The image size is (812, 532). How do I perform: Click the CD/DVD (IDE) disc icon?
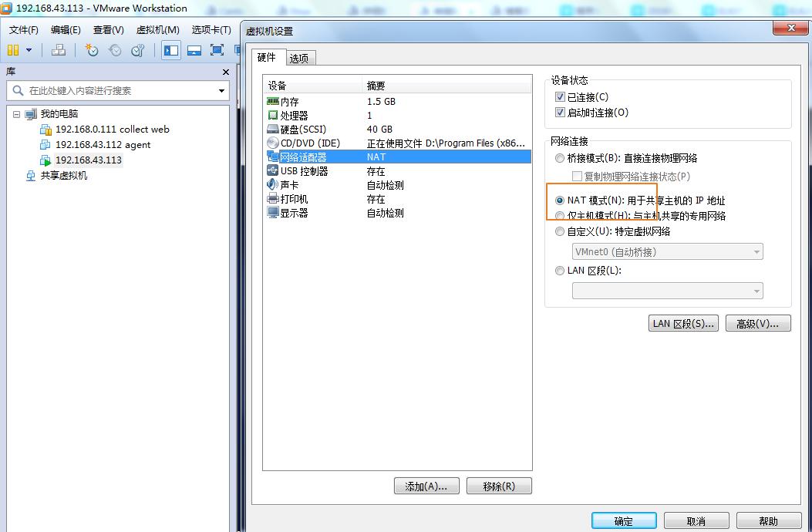(x=273, y=143)
